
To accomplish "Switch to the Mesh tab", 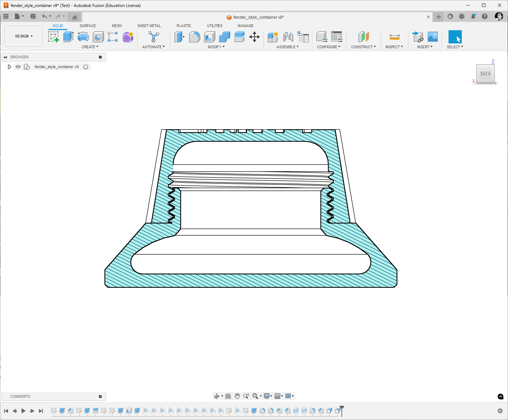I will coord(117,26).
